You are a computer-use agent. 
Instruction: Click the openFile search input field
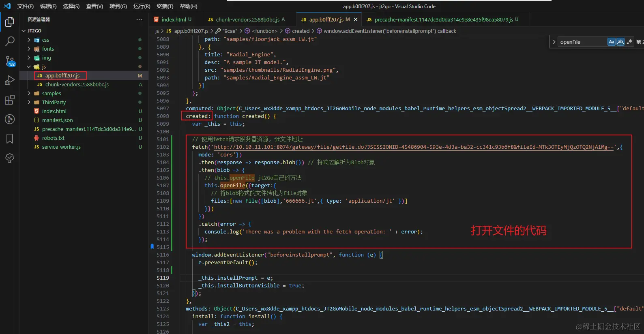[582, 42]
